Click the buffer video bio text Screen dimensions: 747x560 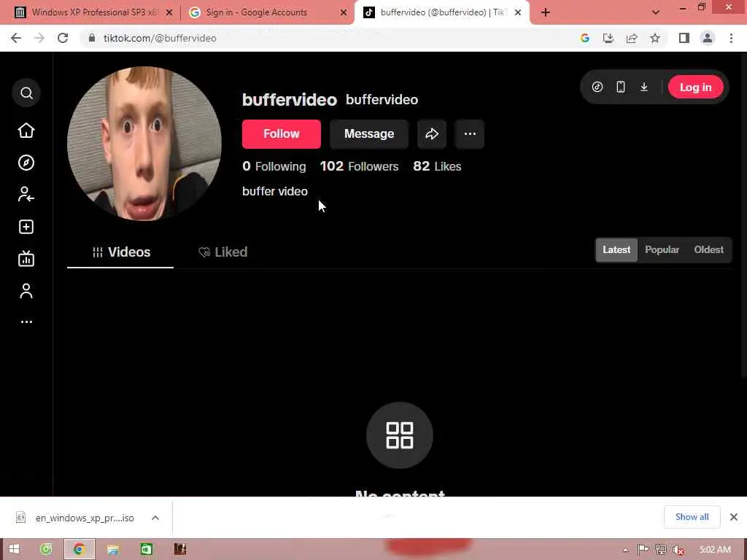(275, 192)
